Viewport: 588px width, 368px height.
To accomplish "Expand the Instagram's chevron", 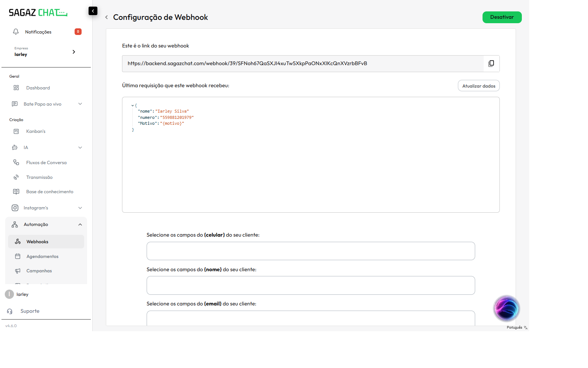I will [80, 208].
